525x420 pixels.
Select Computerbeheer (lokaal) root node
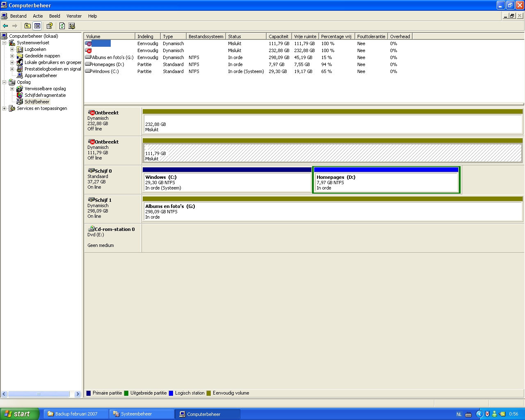34,36
